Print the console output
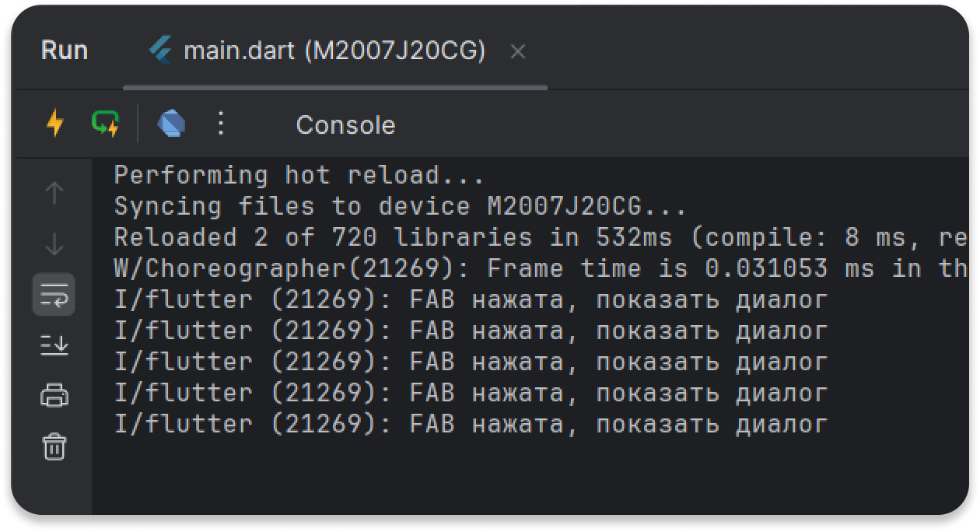The height and width of the screenshot is (532, 980). point(54,396)
